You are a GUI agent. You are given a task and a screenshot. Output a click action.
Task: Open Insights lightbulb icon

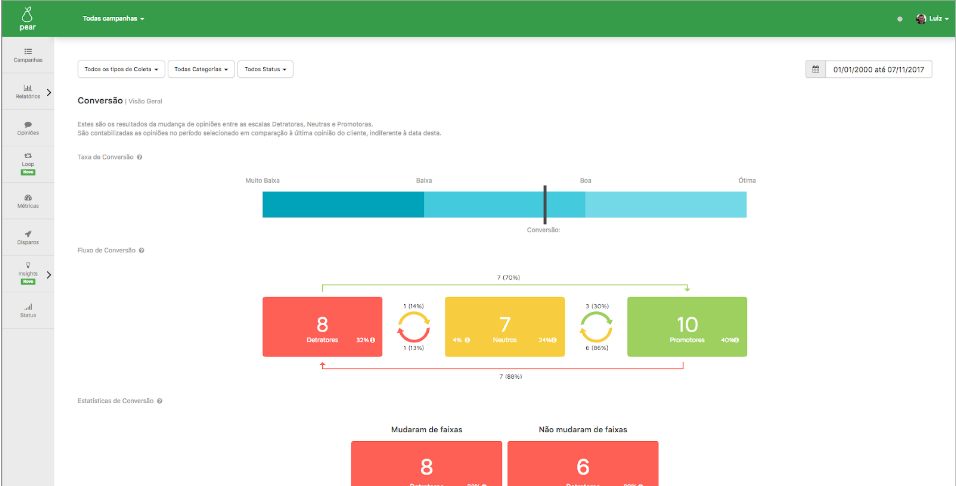pos(28,265)
